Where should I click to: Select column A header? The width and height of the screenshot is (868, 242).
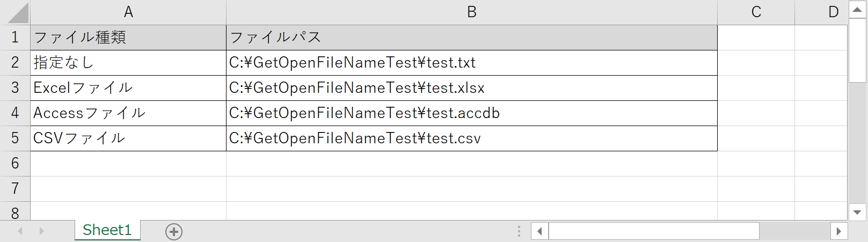click(x=128, y=12)
